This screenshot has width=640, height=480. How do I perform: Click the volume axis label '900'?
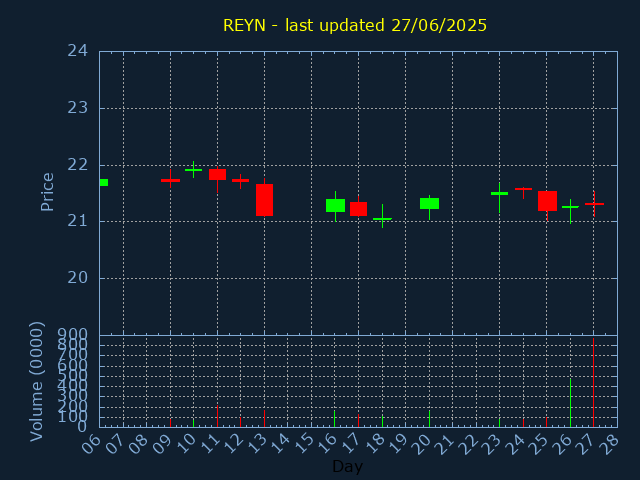(x=73, y=334)
